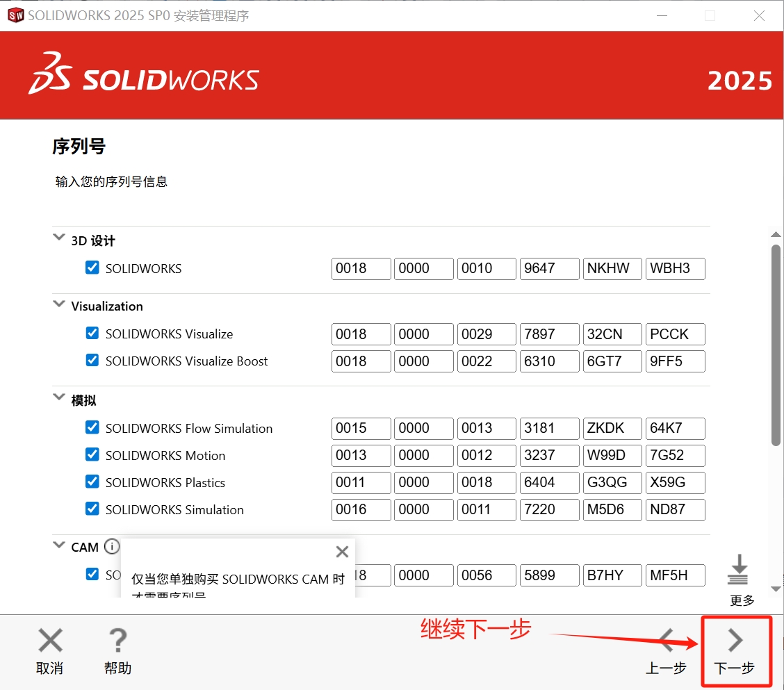Screen dimensions: 784x690
Task: Click Flow Simulation field 0015
Action: pyautogui.click(x=361, y=429)
